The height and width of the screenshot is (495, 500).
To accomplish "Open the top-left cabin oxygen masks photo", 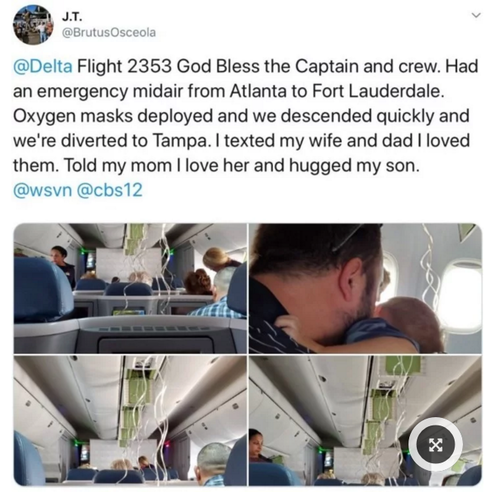I will pos(130,288).
